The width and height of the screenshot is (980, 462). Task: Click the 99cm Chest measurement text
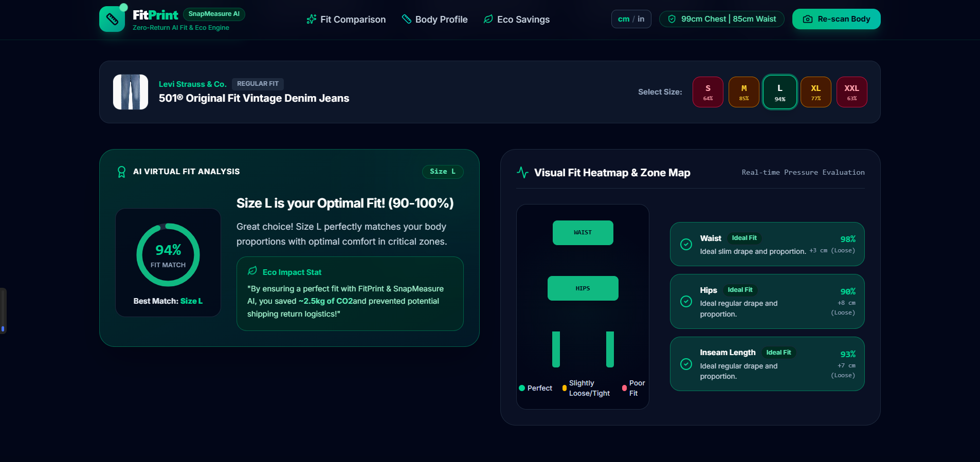click(x=703, y=19)
